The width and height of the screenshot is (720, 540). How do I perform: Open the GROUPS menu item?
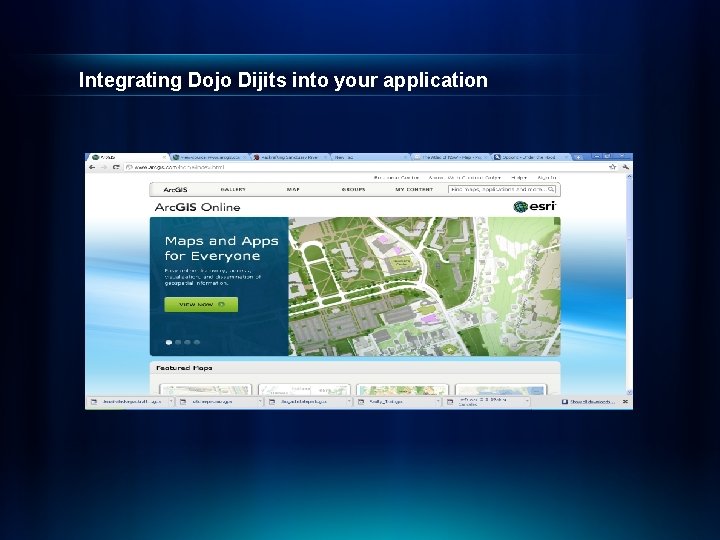[353, 189]
